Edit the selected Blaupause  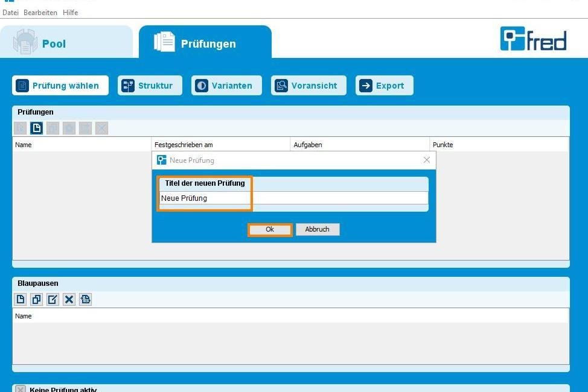pyautogui.click(x=53, y=299)
